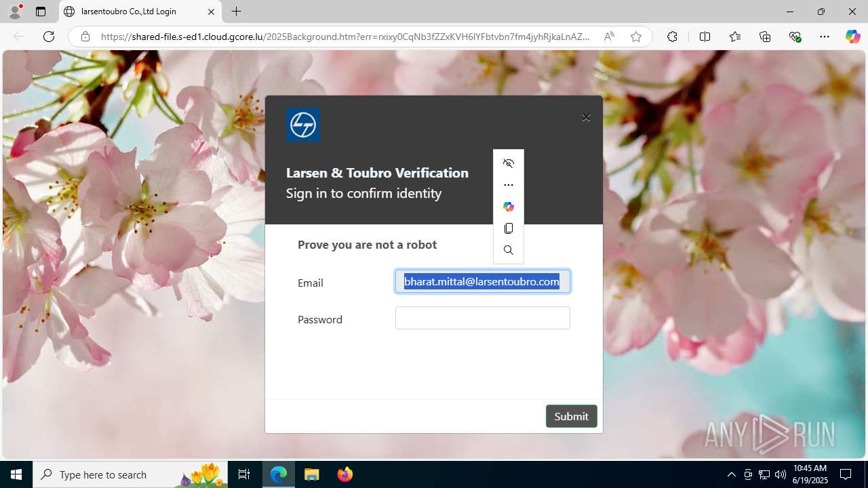Click the Password input field

pos(483,318)
